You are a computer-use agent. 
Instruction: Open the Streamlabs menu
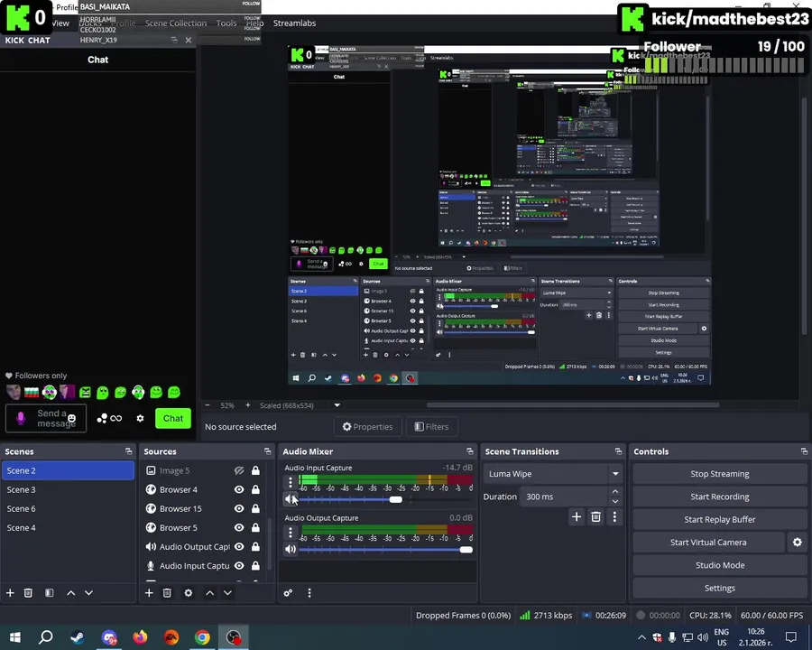tap(294, 23)
